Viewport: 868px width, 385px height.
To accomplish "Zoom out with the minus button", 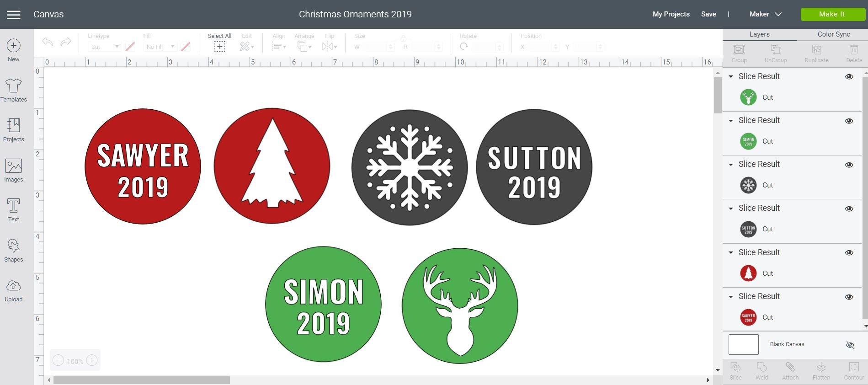I will tap(58, 360).
